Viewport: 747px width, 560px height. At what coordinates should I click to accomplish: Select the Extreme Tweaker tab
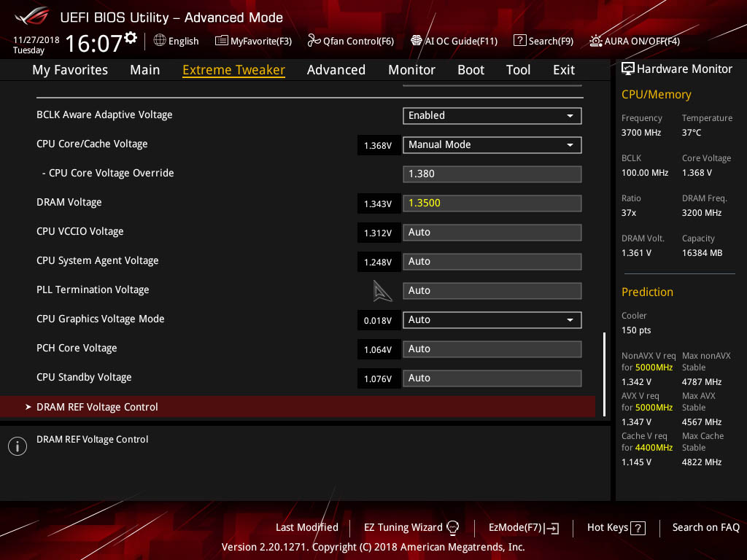point(234,70)
